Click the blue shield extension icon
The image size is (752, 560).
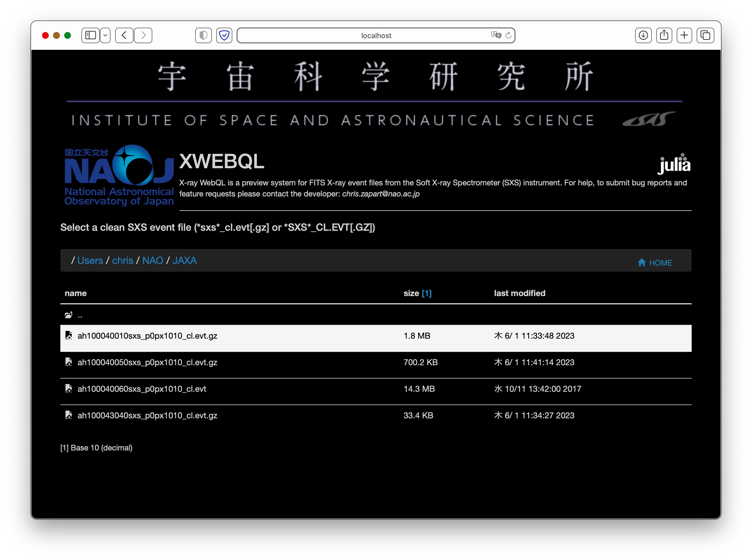(224, 35)
